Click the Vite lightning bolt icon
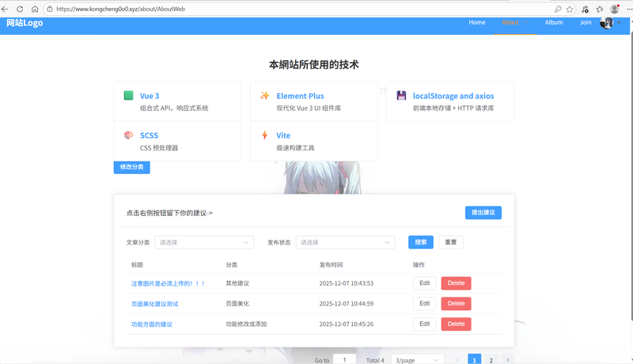This screenshot has width=633, height=364. point(265,135)
